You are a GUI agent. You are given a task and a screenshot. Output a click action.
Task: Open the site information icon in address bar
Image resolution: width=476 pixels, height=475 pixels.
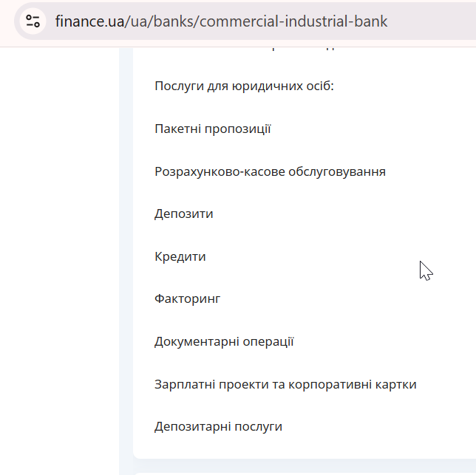pyautogui.click(x=33, y=21)
